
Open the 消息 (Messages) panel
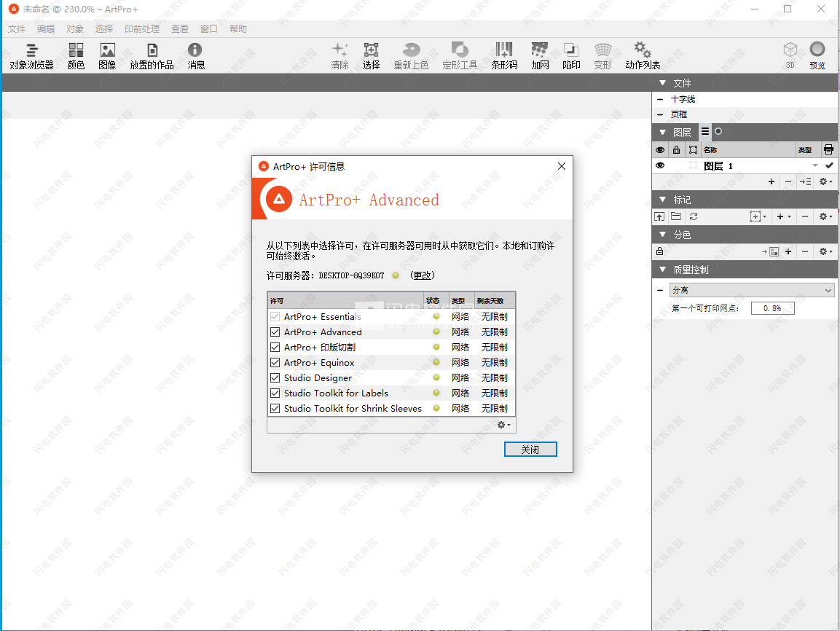coord(195,55)
